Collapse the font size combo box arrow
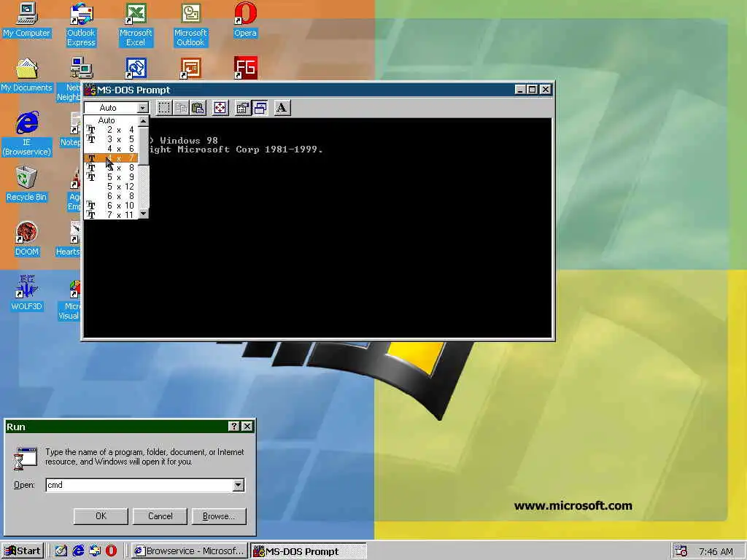The height and width of the screenshot is (560, 747). [x=142, y=108]
